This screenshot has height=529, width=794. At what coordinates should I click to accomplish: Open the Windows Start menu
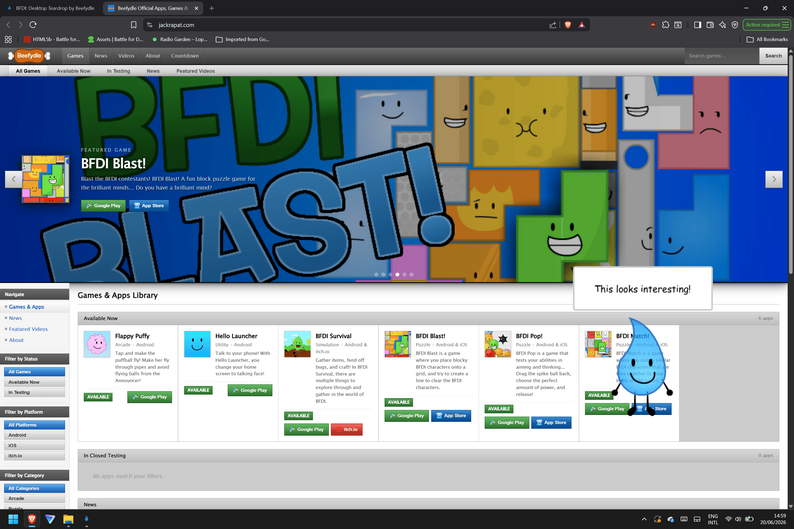coord(13,519)
